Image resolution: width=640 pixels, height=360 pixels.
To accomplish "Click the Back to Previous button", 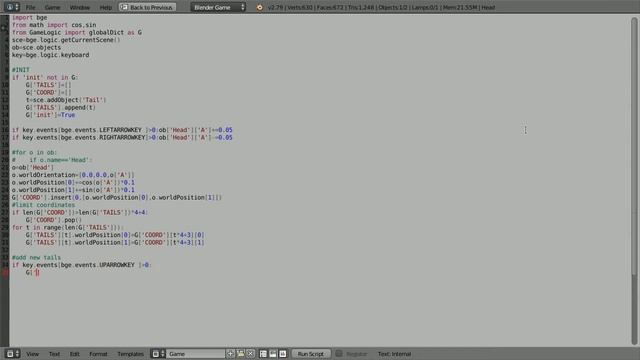I will click(x=147, y=7).
